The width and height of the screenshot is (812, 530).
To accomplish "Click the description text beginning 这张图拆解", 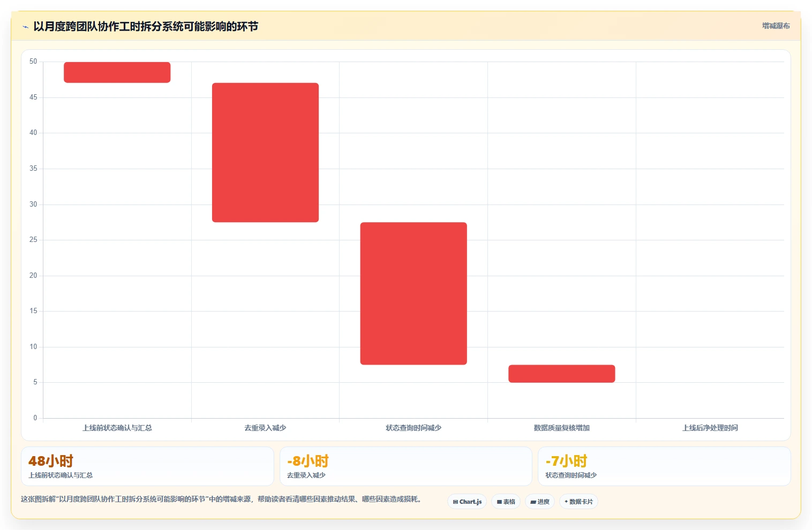I will click(222, 499).
